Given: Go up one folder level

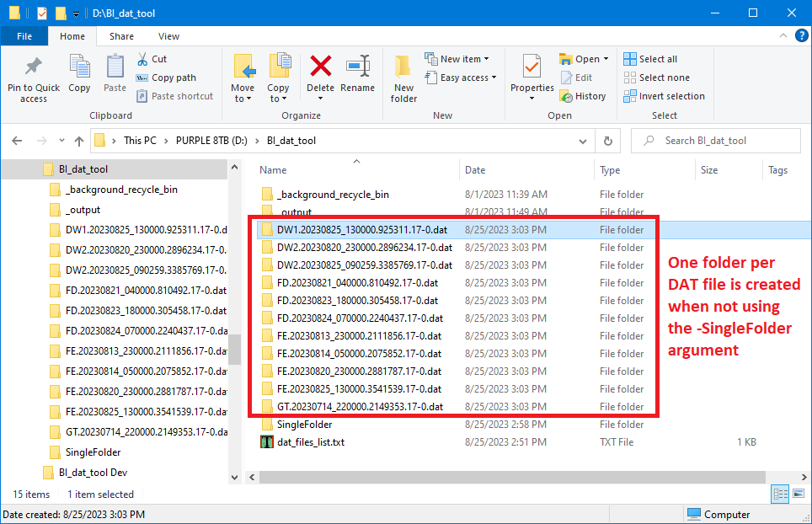Looking at the screenshot, I should [x=78, y=141].
